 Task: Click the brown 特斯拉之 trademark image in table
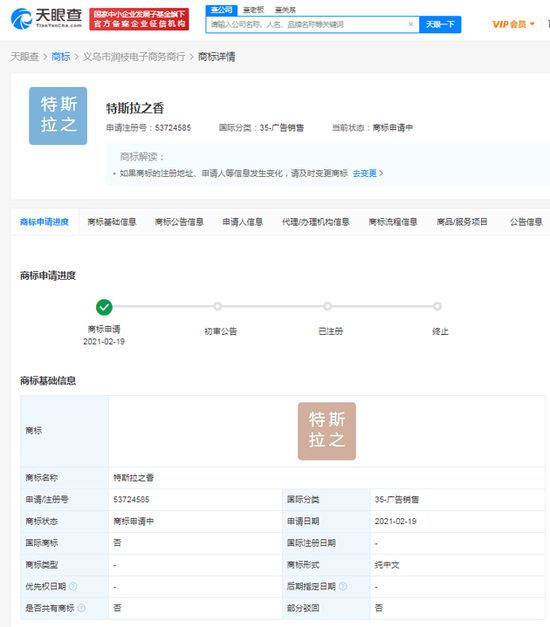coord(327,431)
